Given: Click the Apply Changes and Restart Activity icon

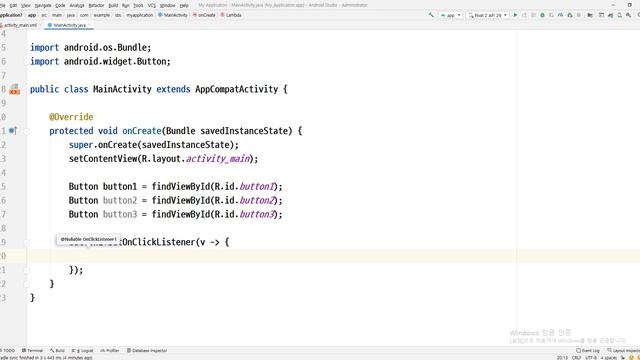Looking at the screenshot, I should [524, 15].
